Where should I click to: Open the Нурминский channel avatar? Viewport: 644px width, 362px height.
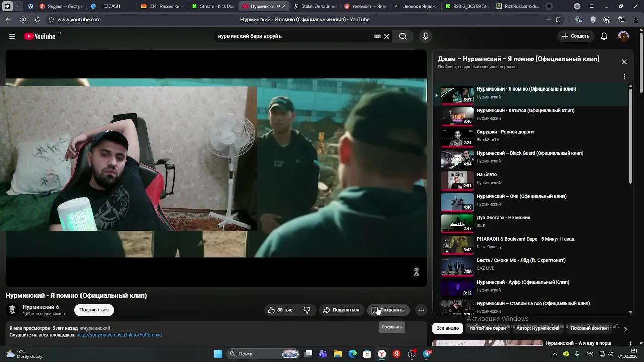coord(12,310)
